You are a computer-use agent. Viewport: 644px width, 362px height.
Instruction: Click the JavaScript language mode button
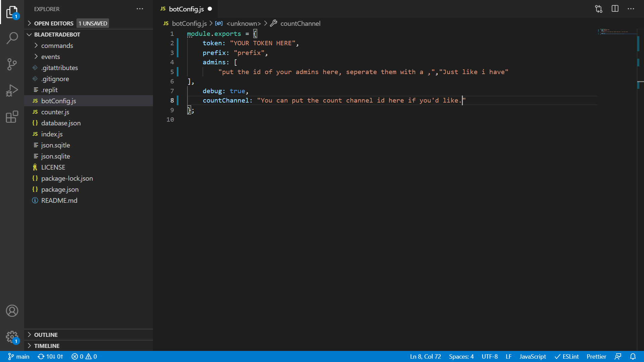pos(533,357)
